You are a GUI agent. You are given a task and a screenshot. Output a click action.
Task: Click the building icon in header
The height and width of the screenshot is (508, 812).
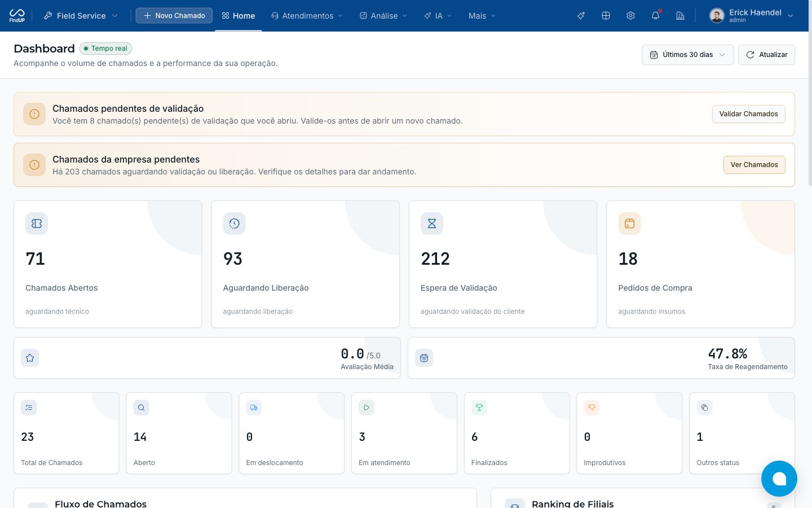[x=680, y=16]
